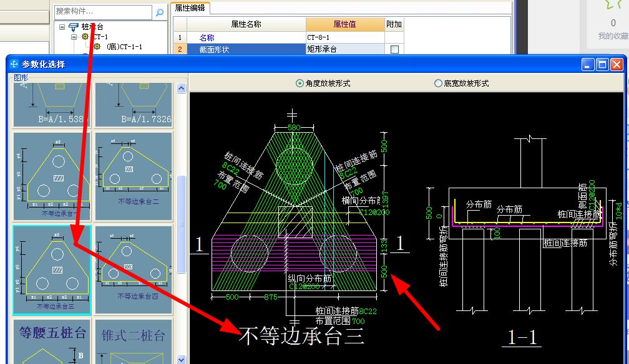Screen dimensions: 629x364
Task: Select 底宽放坡形式 radio button
Action: 438,84
